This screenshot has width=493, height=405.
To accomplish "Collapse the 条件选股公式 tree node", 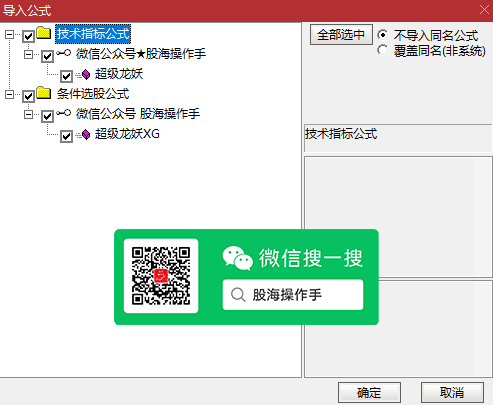I will pos(9,94).
